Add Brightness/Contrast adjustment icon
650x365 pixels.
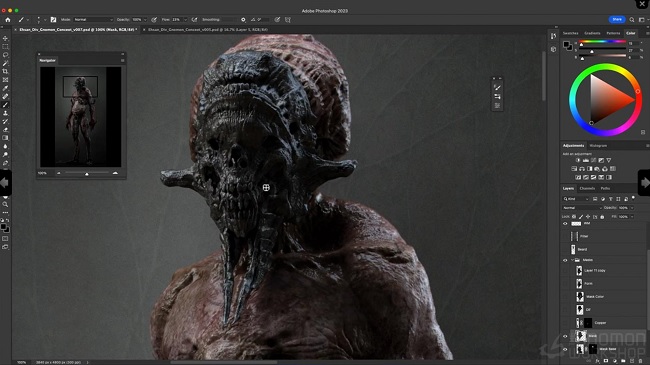578,160
